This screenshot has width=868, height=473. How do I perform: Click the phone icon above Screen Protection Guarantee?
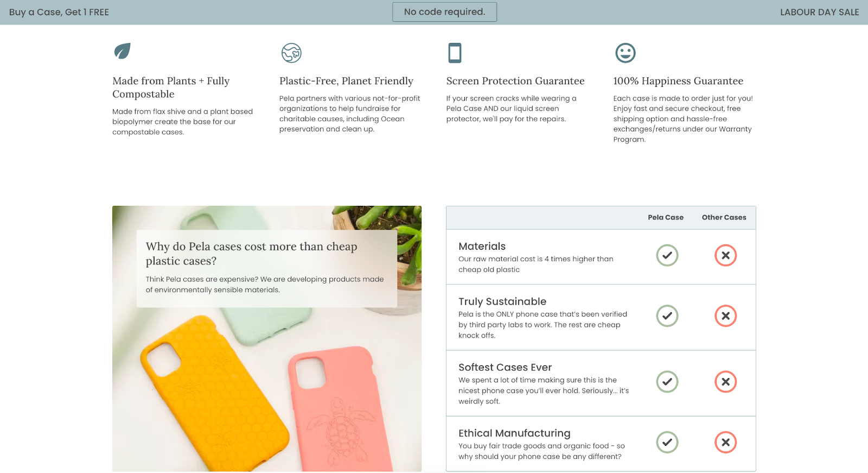point(455,53)
